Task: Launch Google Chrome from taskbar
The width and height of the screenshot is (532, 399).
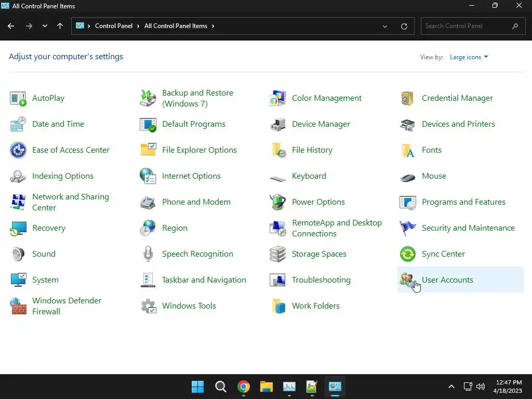Action: coord(243,387)
